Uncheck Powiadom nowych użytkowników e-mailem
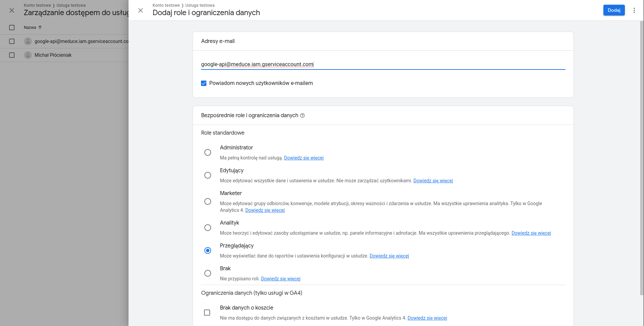644x326 pixels. click(204, 83)
